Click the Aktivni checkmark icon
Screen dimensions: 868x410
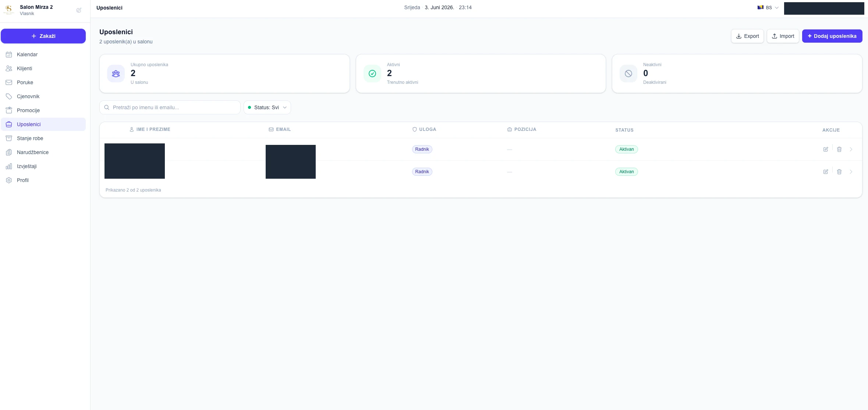pyautogui.click(x=372, y=74)
